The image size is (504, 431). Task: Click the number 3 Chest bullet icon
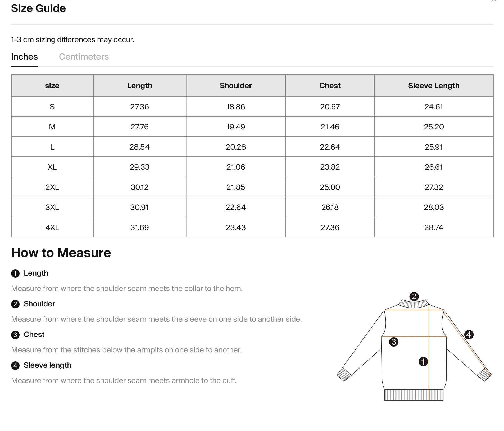(15, 335)
